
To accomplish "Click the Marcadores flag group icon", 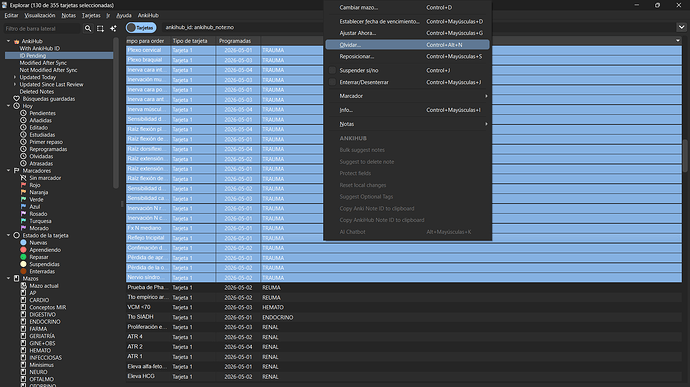I will point(16,170).
